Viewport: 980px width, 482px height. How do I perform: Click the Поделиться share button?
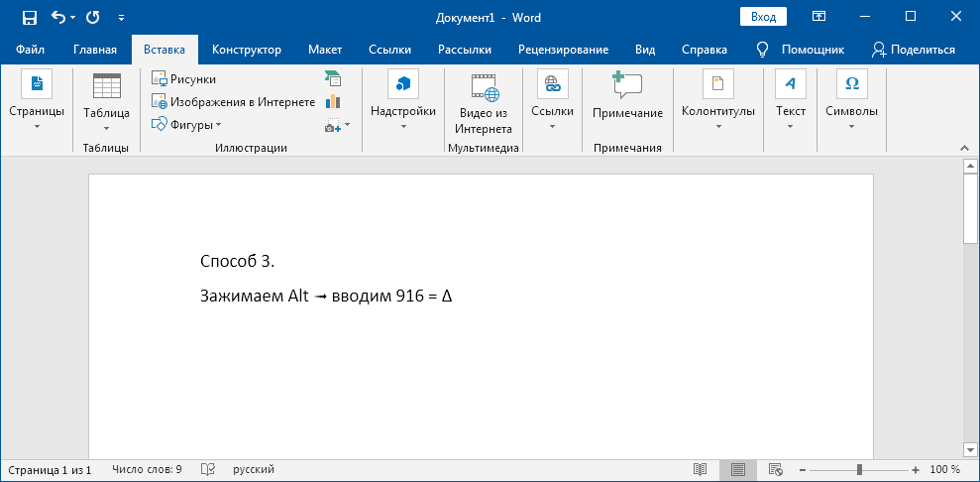point(913,50)
